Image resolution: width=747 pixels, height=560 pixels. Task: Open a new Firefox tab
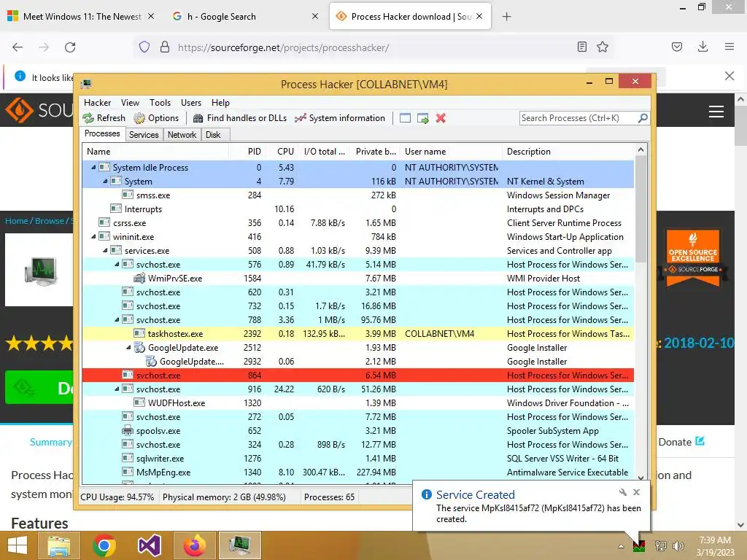pyautogui.click(x=506, y=17)
